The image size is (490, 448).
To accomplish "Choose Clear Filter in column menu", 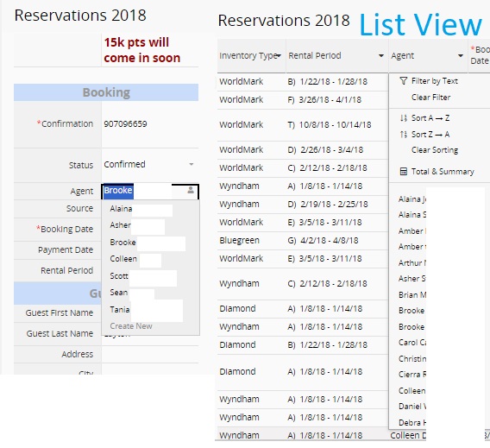I will click(430, 98).
